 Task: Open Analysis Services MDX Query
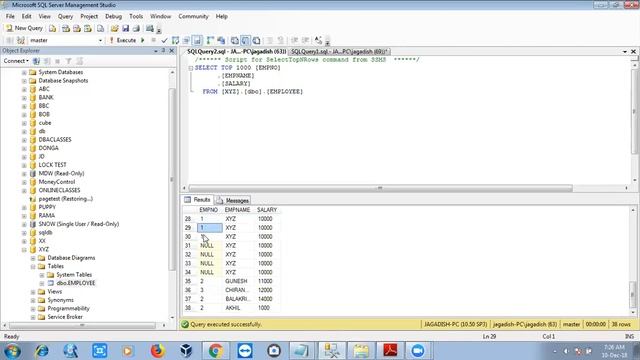coord(66,29)
